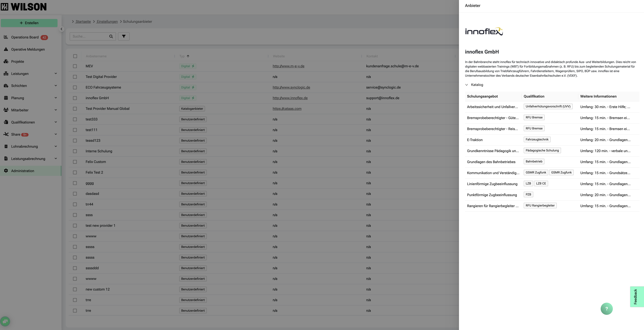Click the innoflex logo image
Screen dimensions: 644x330
484,32
